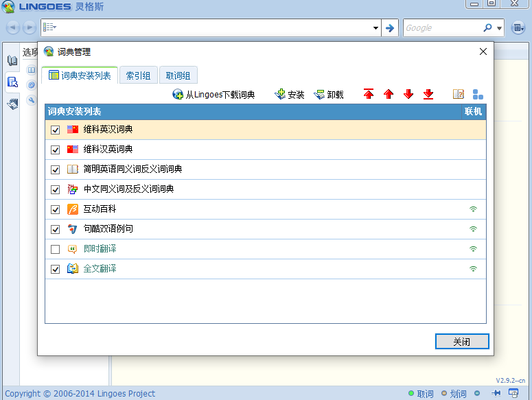Click the move-to-top red arrow icon
Viewport: 532px width, 400px height.
pos(369,94)
